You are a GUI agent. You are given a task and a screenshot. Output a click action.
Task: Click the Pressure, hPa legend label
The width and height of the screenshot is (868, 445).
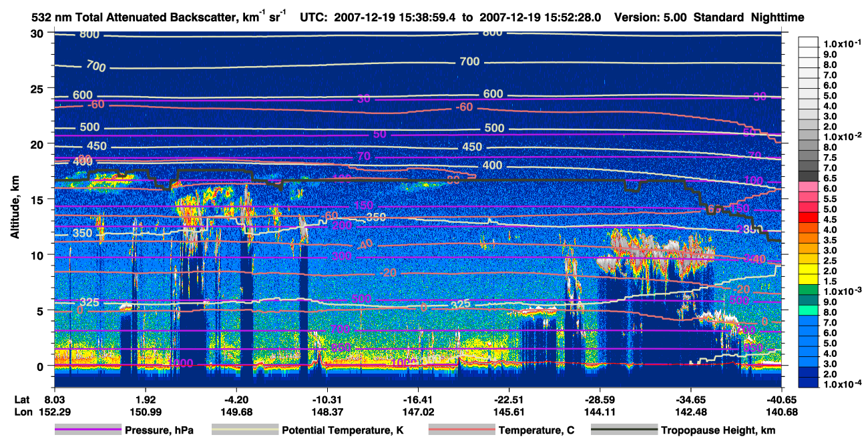160,431
